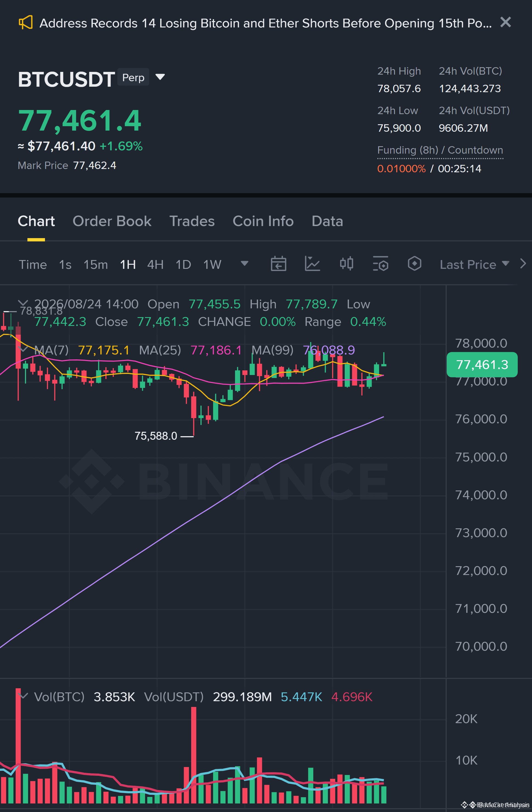The width and height of the screenshot is (532, 812).
Task: Tap the megaphone announcement icon
Action: point(26,22)
